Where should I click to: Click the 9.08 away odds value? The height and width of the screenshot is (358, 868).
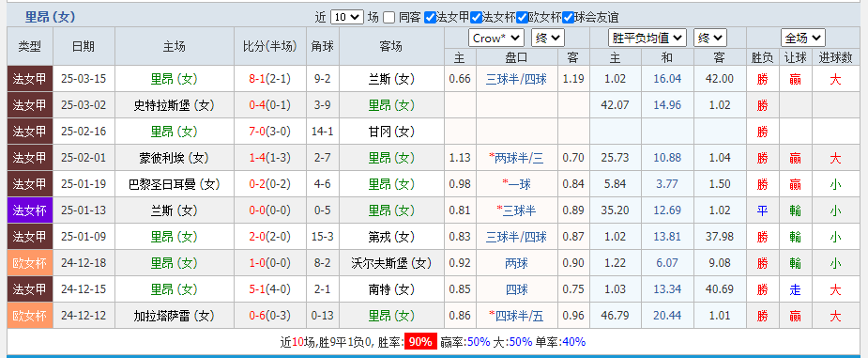pyautogui.click(x=720, y=263)
